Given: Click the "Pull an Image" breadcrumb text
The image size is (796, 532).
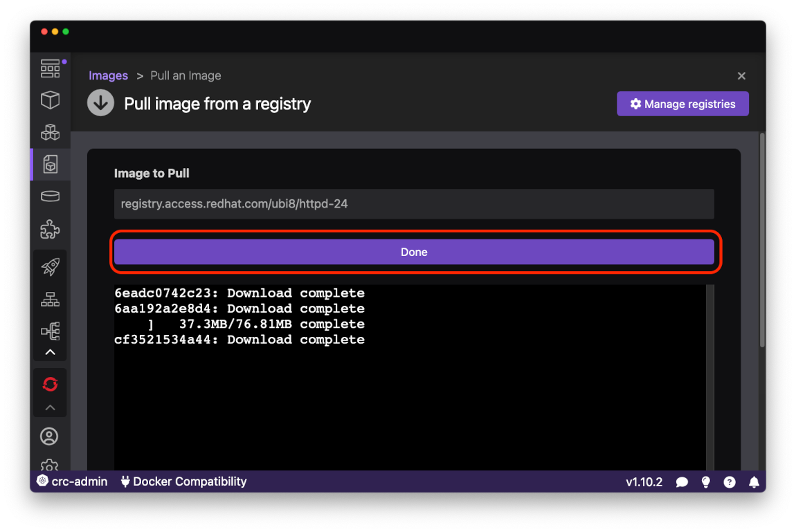Looking at the screenshot, I should (x=186, y=75).
